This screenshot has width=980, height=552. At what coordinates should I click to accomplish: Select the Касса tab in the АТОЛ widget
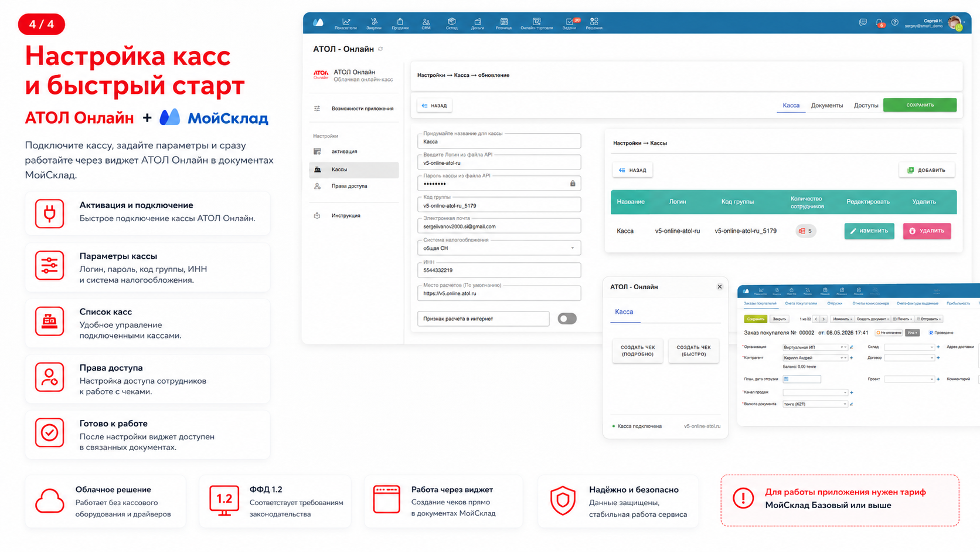click(624, 312)
